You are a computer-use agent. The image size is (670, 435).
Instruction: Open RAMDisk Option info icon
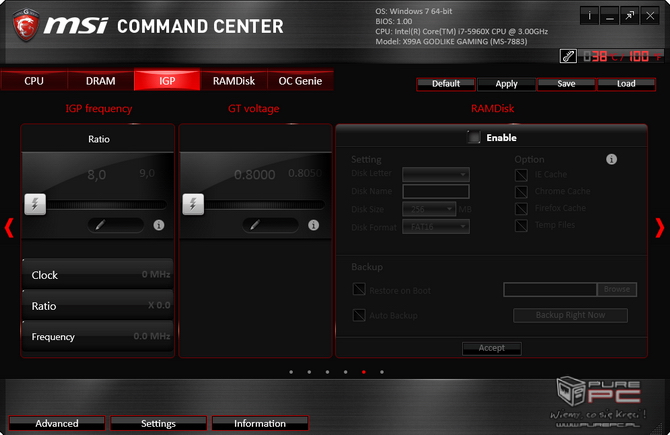[611, 159]
